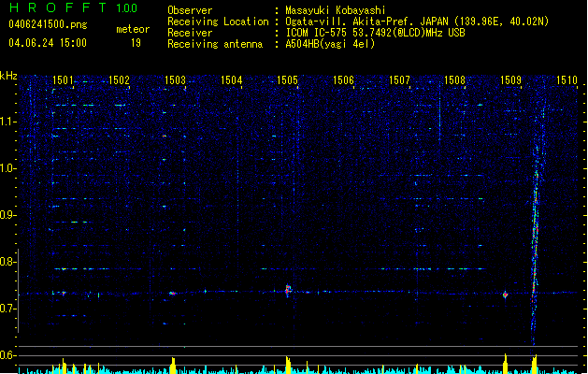Click the 1505 time marker
Screen dimensions: 588x374
[287, 79]
